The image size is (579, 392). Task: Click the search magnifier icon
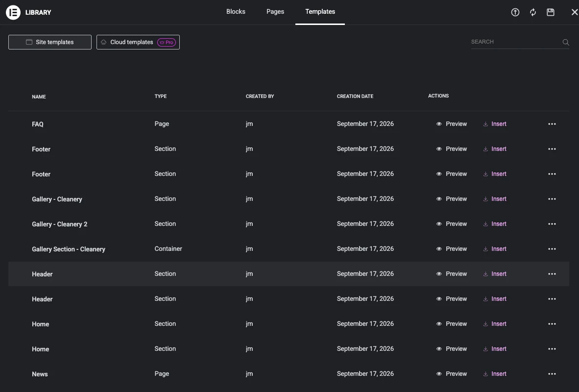(x=566, y=42)
